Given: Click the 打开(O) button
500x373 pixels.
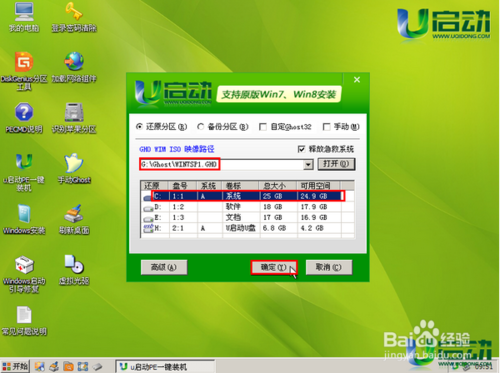Looking at the screenshot, I should click(336, 164).
